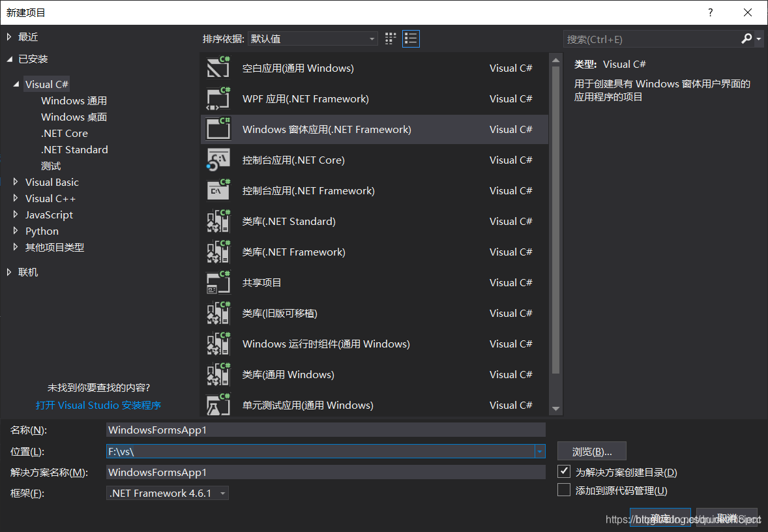Click the 控制台应用(.NET Framework) template icon
The image size is (768, 532).
tap(218, 190)
